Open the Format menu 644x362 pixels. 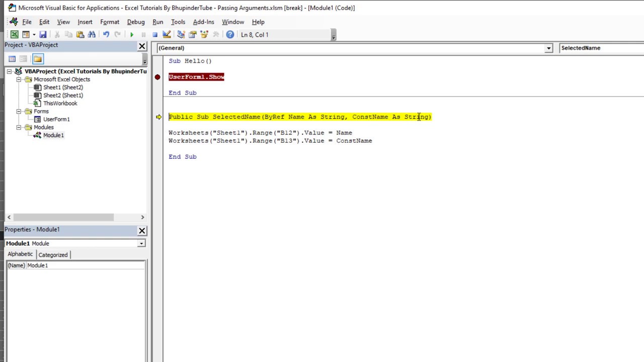(110, 22)
